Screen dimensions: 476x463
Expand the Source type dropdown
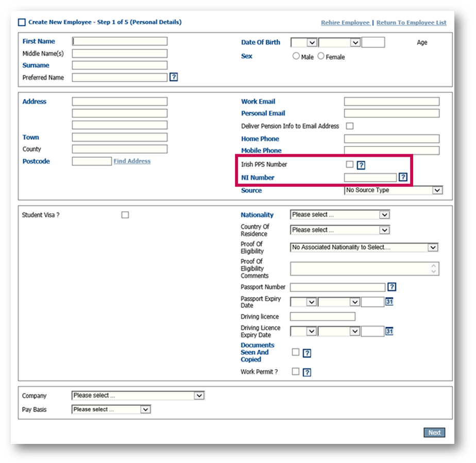click(393, 190)
